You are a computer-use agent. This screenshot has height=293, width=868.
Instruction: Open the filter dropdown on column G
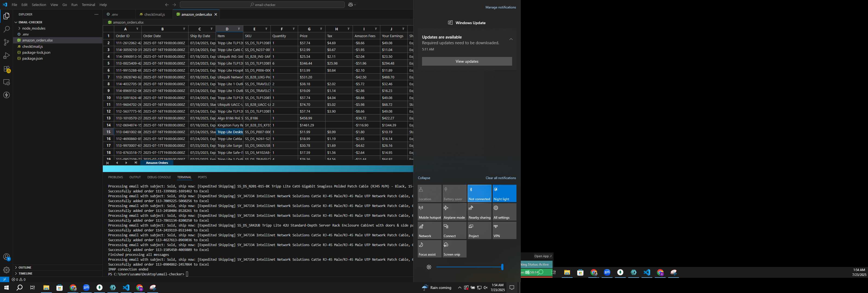tap(321, 29)
